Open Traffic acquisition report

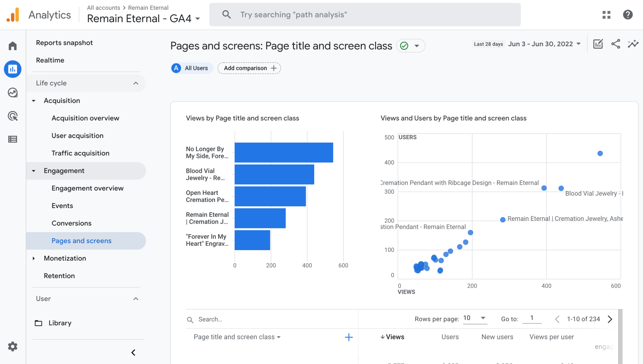[80, 153]
